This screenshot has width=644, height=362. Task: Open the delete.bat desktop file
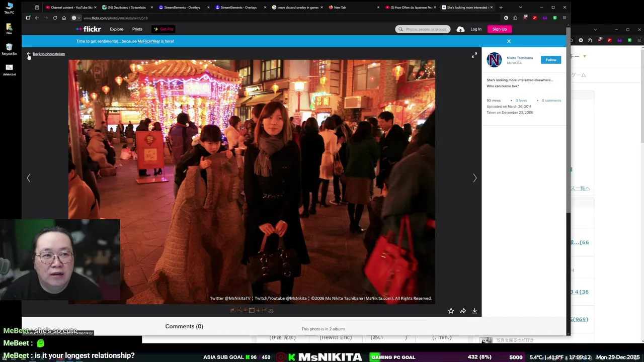click(9, 70)
